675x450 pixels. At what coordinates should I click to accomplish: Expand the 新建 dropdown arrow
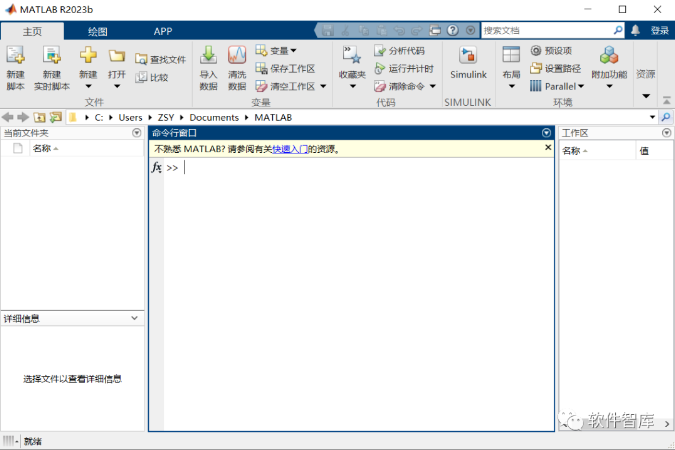(x=88, y=87)
